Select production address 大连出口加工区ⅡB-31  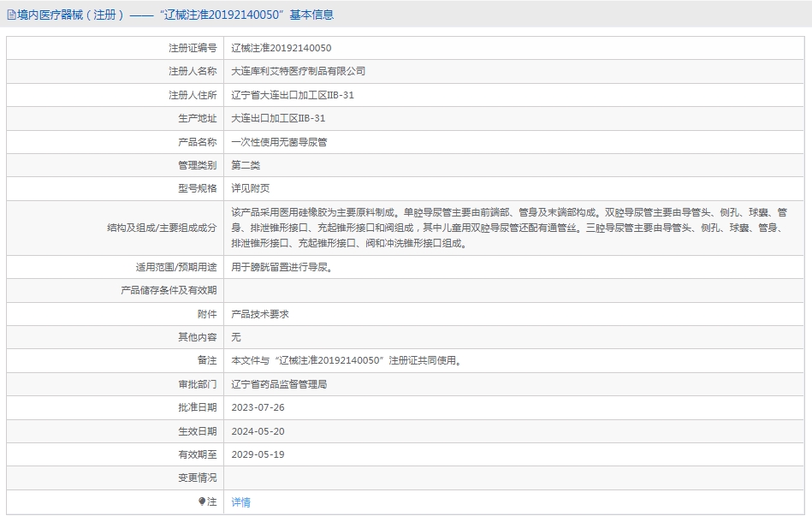point(278,119)
